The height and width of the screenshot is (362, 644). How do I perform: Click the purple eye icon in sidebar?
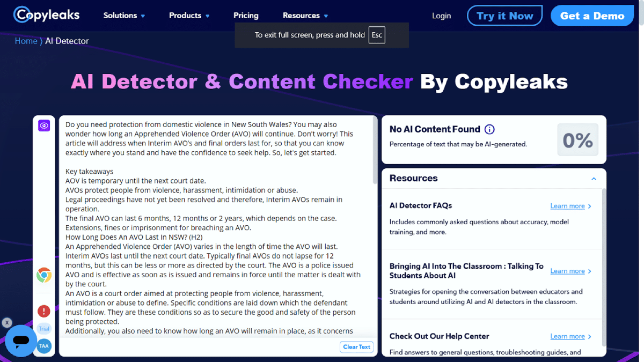coord(44,125)
